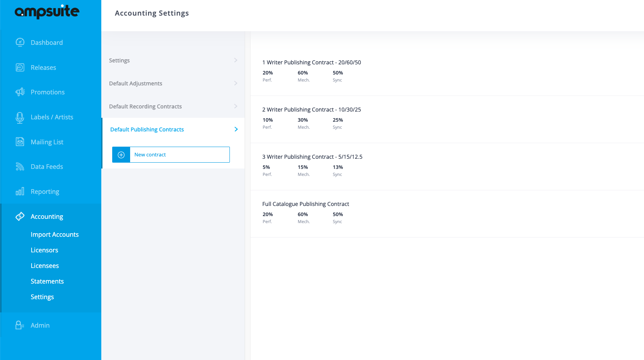This screenshot has height=360, width=644.
Task: Expand the Default Adjustments chevron
Action: pyautogui.click(x=236, y=83)
